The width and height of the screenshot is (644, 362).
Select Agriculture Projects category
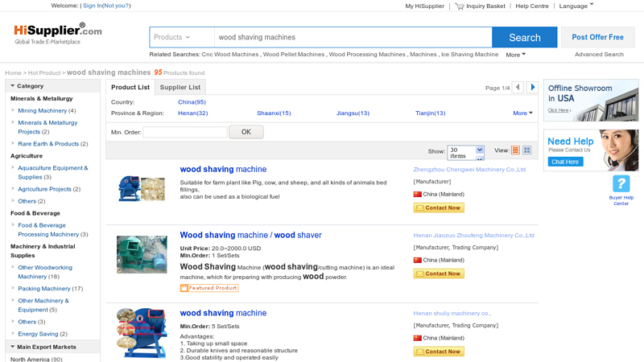tap(45, 189)
